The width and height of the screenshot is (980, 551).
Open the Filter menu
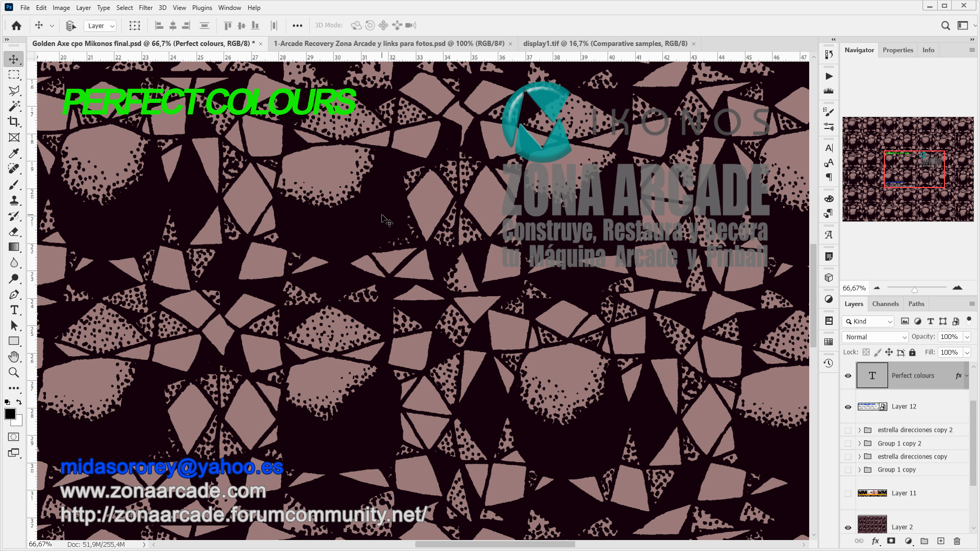point(145,7)
